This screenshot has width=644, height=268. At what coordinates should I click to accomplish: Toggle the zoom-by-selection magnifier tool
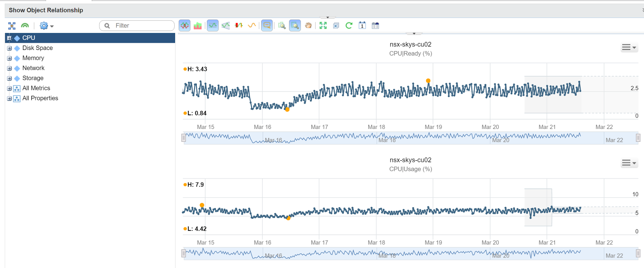(295, 26)
